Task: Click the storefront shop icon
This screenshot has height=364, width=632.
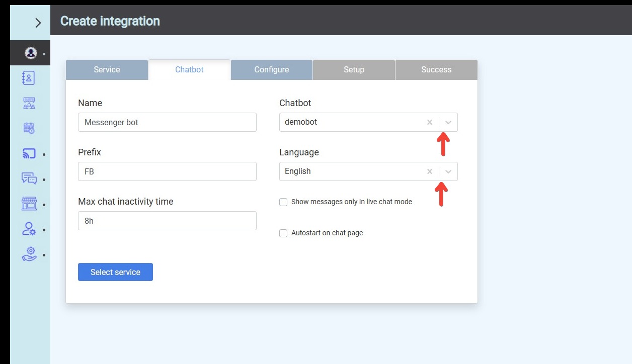Action: tap(29, 204)
